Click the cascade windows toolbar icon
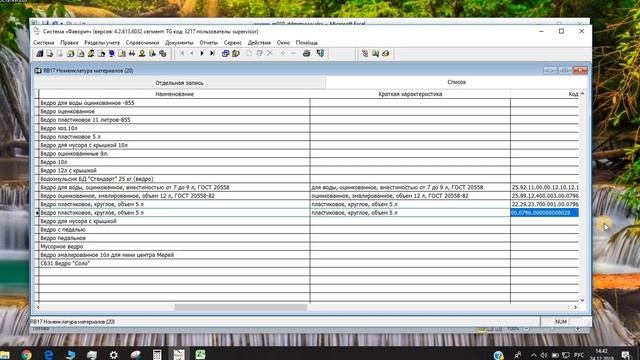 (x=225, y=53)
